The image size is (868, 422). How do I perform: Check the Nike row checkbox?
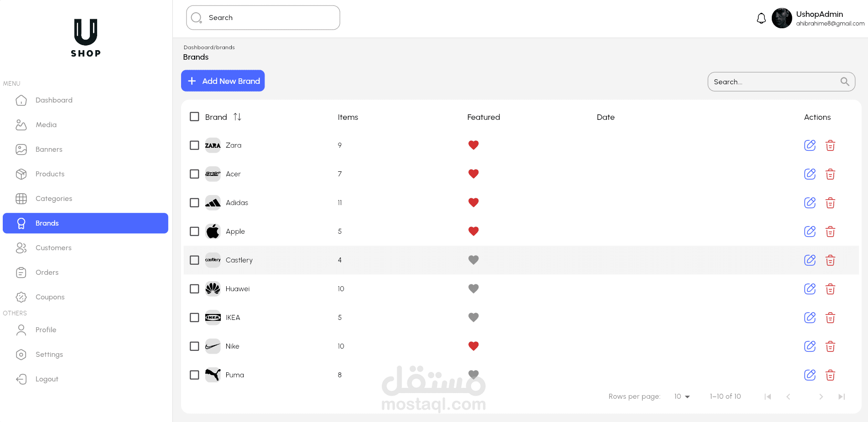pyautogui.click(x=194, y=346)
